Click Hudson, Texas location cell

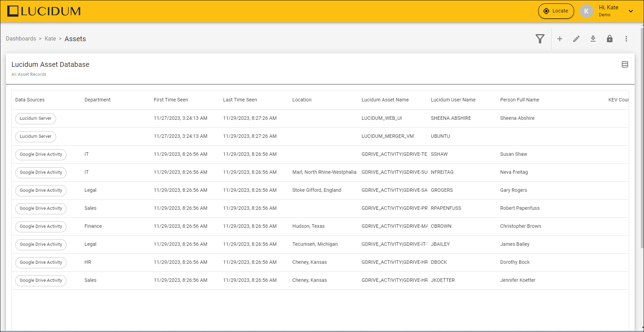[x=308, y=226]
